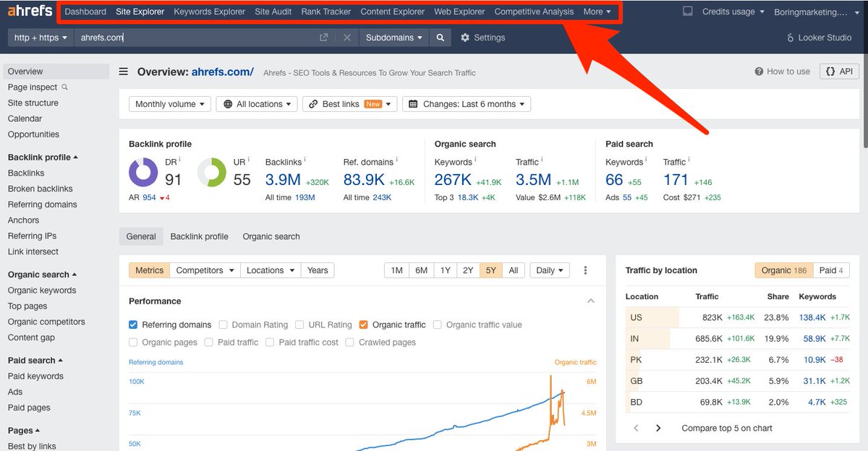The image size is (868, 451).
Task: Switch Traffic by location to Paid
Action: (x=830, y=270)
